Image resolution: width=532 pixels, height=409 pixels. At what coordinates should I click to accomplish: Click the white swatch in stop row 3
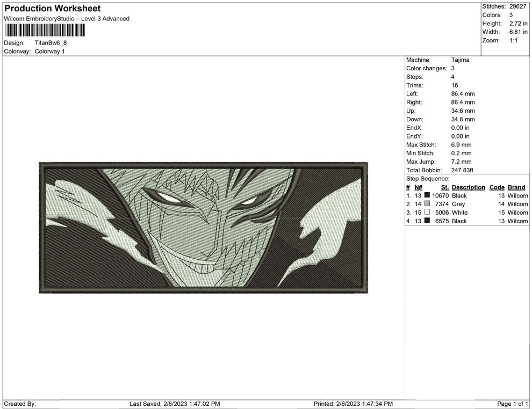pos(427,212)
